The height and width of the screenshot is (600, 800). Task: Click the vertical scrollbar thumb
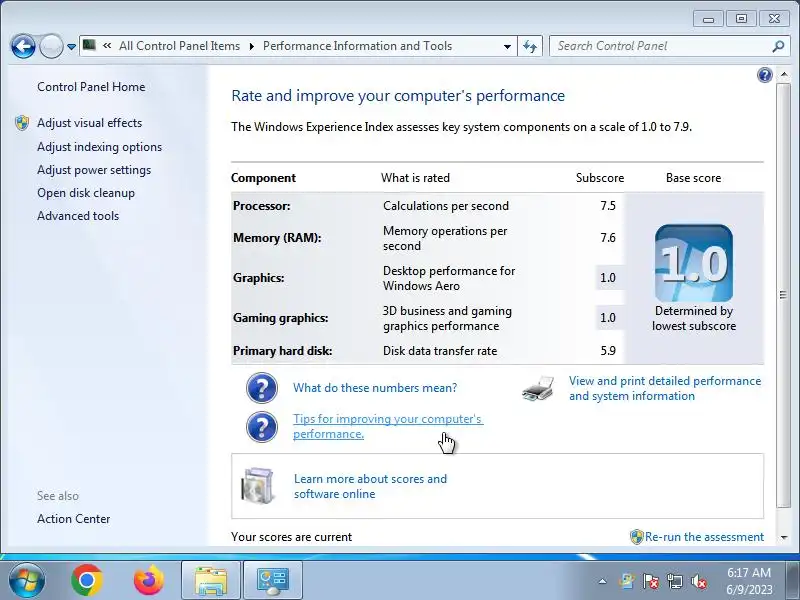tap(783, 295)
